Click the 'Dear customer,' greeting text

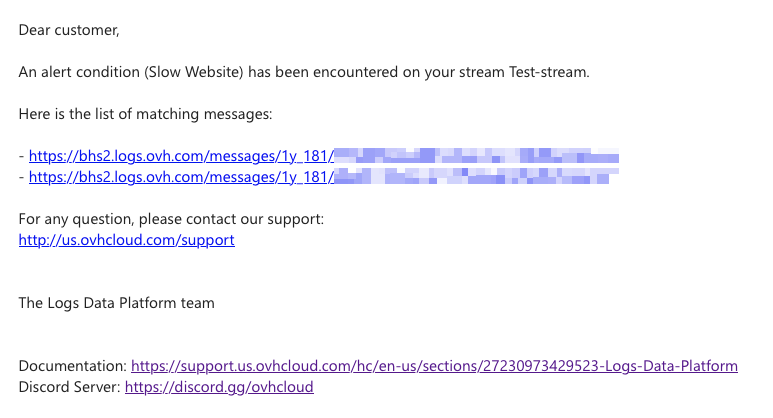click(x=69, y=30)
